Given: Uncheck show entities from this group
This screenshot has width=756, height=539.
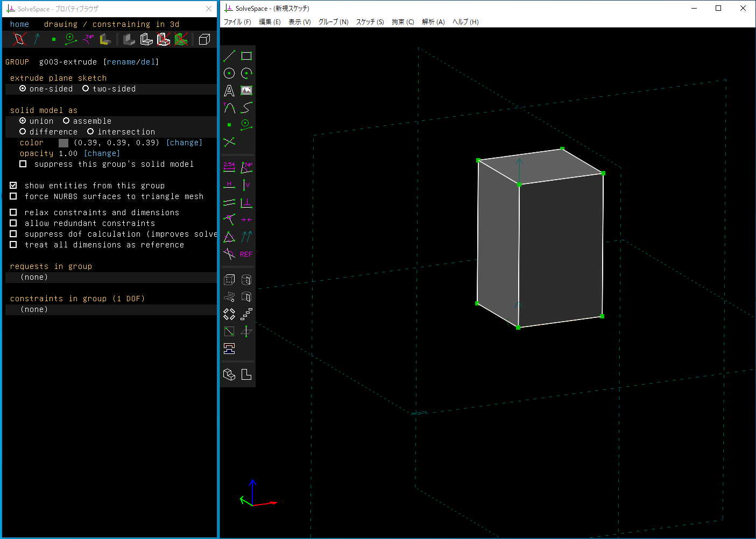Looking at the screenshot, I should (x=13, y=186).
